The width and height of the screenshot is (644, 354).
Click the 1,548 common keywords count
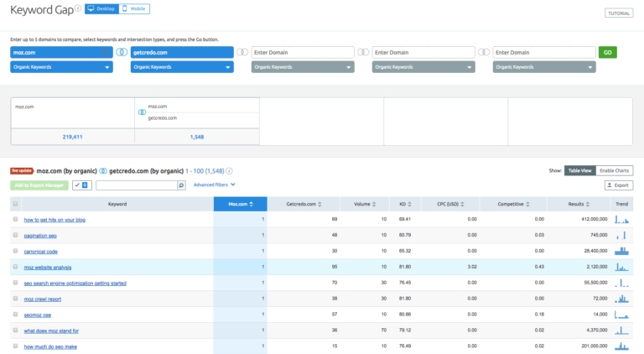197,137
